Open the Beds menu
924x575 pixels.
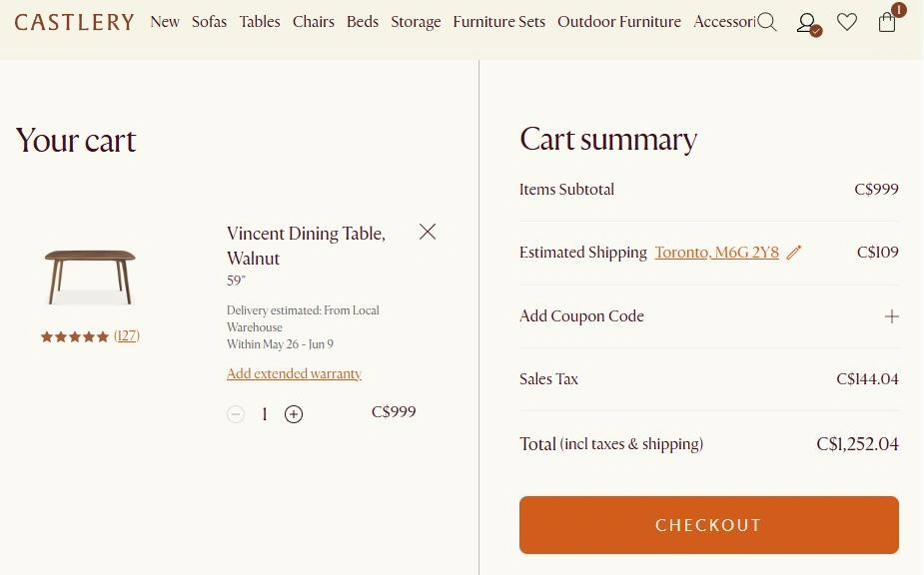(363, 22)
